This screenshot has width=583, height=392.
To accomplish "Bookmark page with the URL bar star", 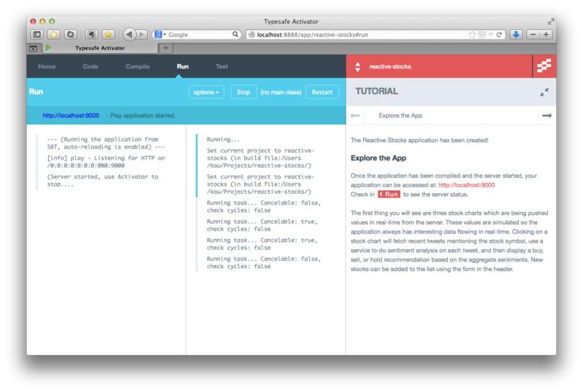I will (x=472, y=34).
